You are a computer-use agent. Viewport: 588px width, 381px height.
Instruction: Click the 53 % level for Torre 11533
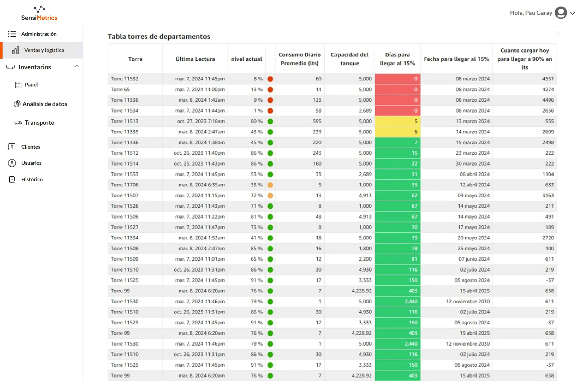(257, 174)
